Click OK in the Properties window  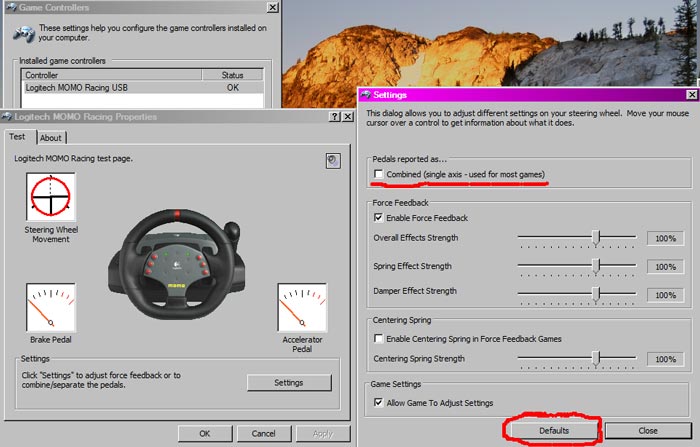[x=205, y=434]
